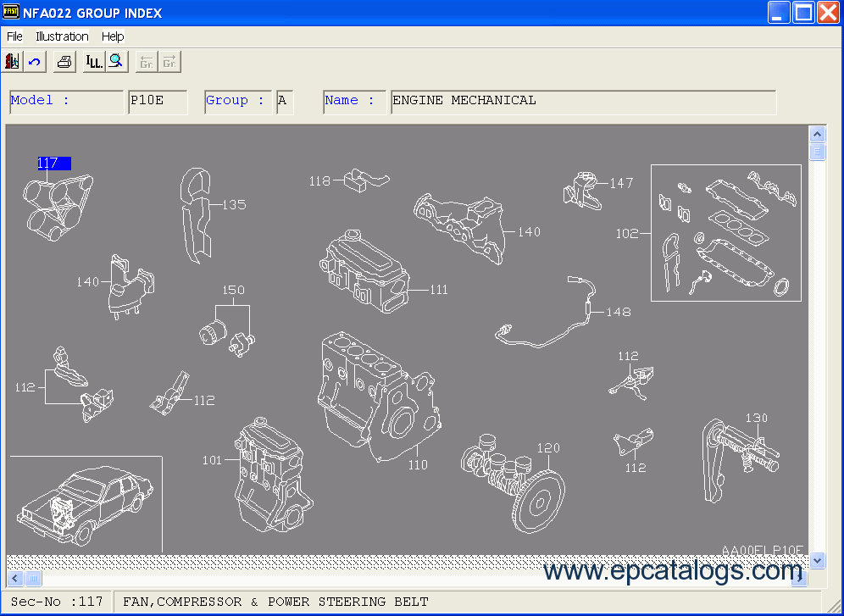Click part number 110 cylinder block label
This screenshot has width=844, height=616.
tap(418, 464)
